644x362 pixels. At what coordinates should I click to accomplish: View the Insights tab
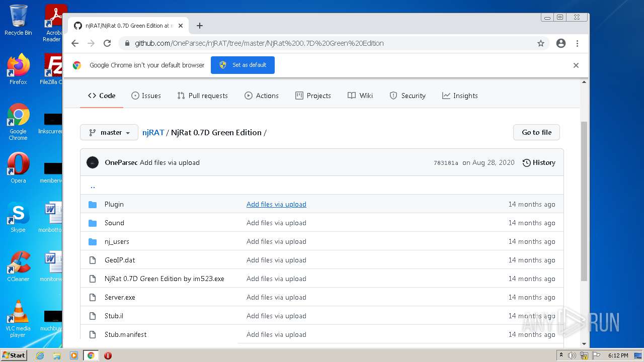(x=460, y=96)
